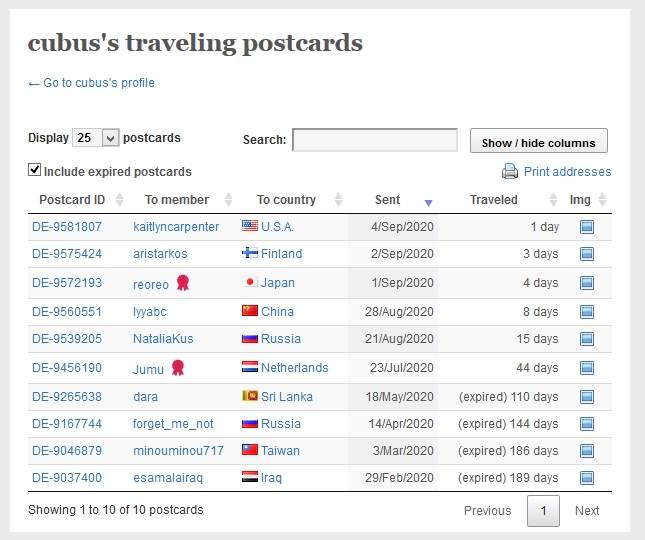Click image icon in the Japan row

point(587,283)
